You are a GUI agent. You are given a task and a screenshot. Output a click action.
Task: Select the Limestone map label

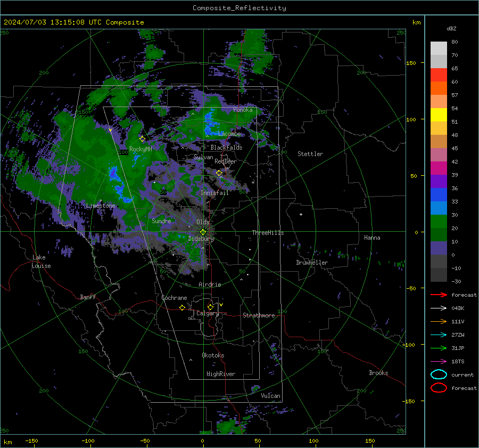(x=101, y=206)
